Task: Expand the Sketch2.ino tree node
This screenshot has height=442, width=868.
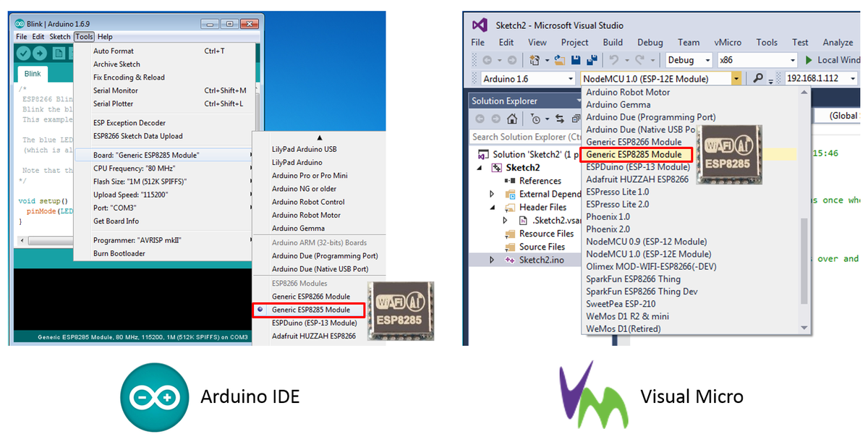Action: [x=492, y=260]
